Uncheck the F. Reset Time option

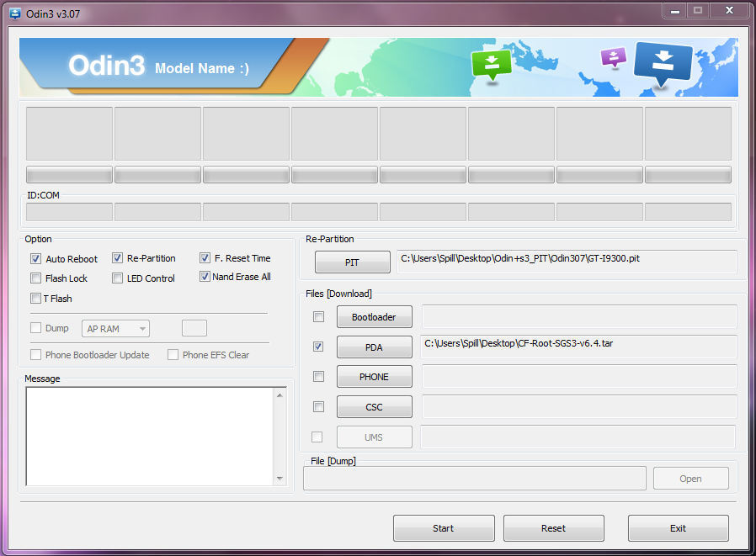click(x=205, y=258)
